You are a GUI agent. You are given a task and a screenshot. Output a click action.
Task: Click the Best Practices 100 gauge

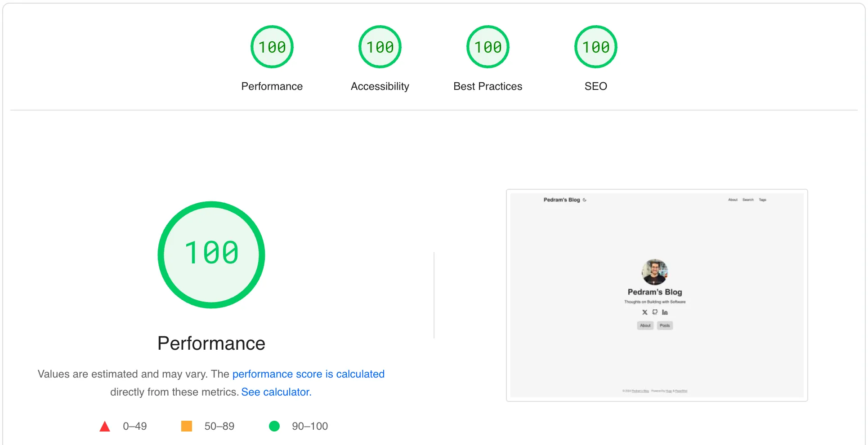(x=488, y=47)
